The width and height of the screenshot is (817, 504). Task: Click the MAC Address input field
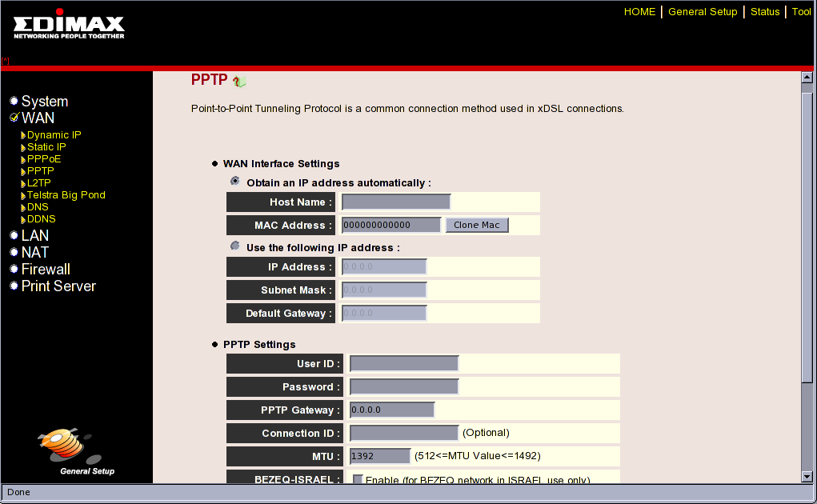(391, 225)
